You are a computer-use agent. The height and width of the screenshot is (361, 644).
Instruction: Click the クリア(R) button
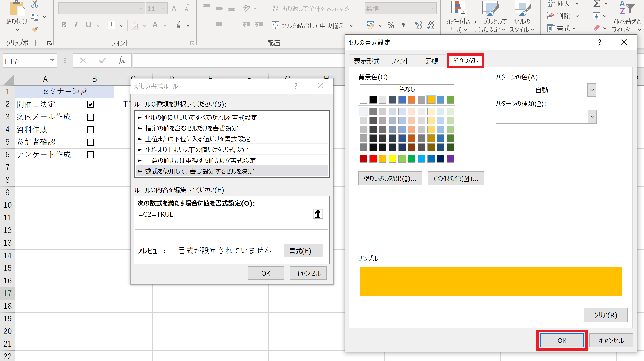point(606,315)
